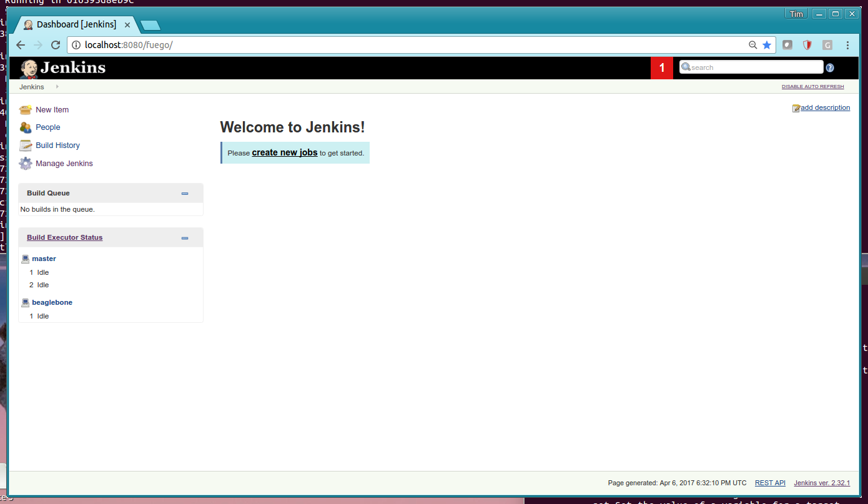Image resolution: width=868 pixels, height=504 pixels.
Task: Click the master node computer icon
Action: [x=26, y=259]
